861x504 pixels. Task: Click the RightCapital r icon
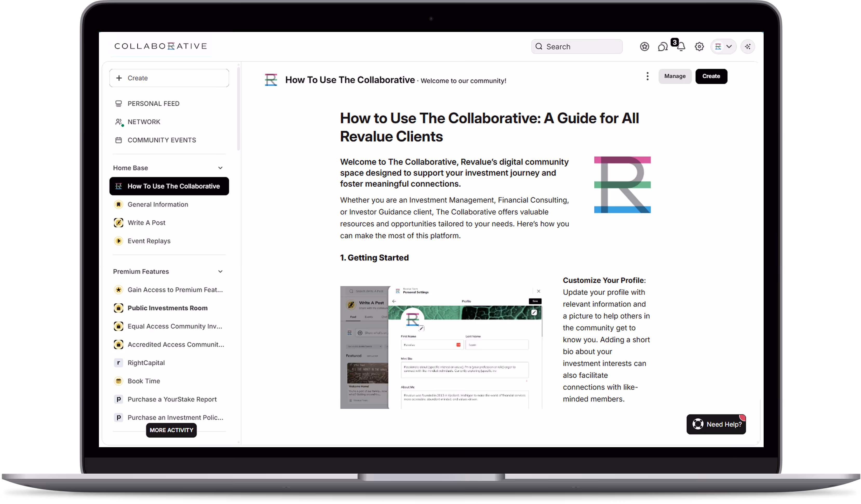point(119,363)
